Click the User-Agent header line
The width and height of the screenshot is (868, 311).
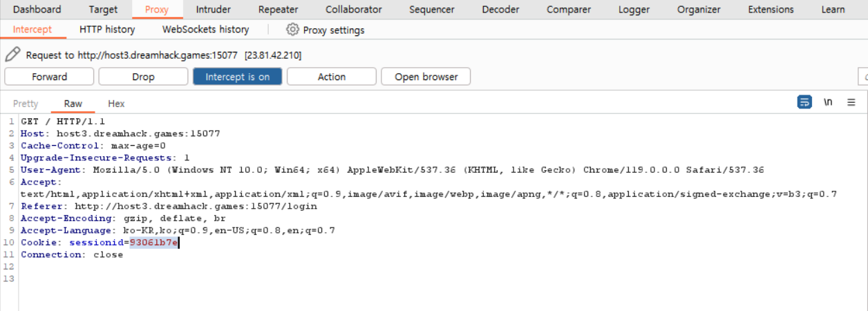click(x=393, y=170)
